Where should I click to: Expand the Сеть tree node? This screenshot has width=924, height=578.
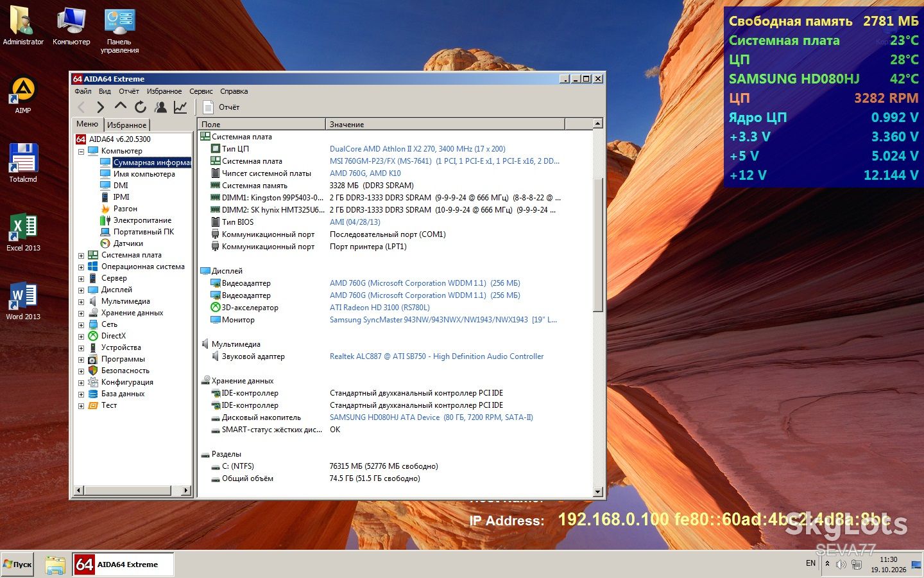pyautogui.click(x=81, y=325)
